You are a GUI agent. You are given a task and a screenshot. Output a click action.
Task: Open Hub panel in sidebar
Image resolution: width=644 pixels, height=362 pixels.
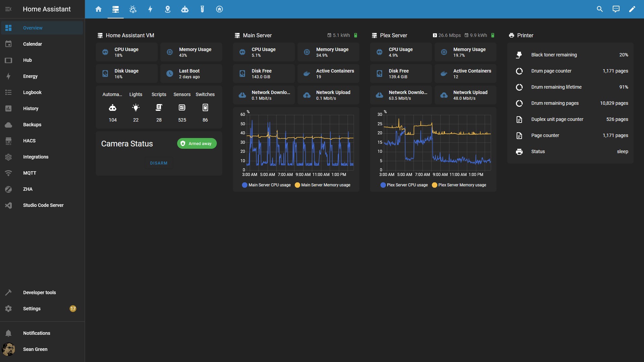42,60
